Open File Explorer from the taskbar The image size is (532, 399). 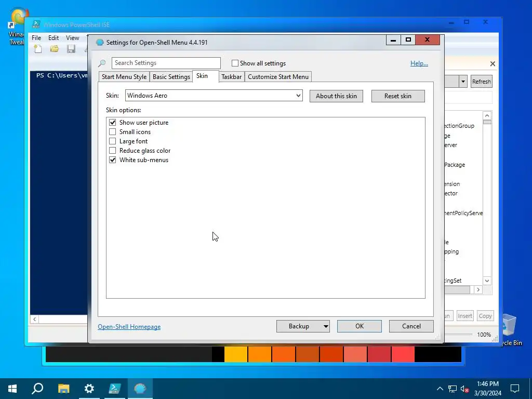pos(63,389)
